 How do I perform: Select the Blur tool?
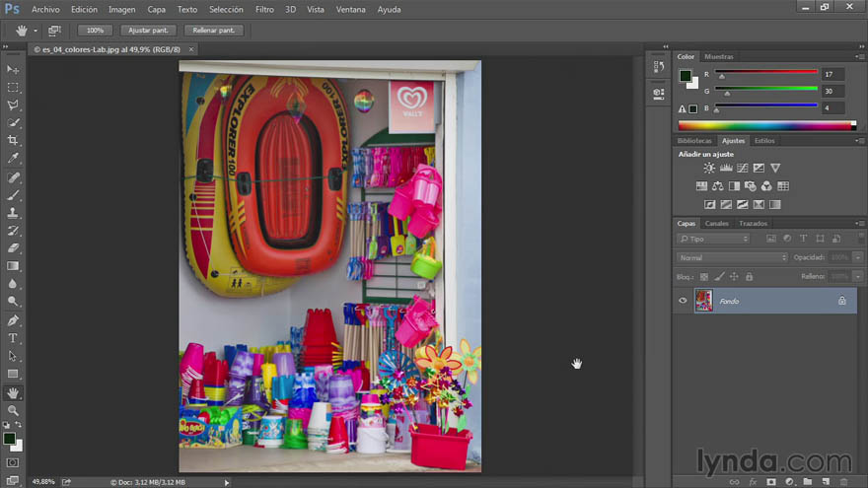coord(13,284)
